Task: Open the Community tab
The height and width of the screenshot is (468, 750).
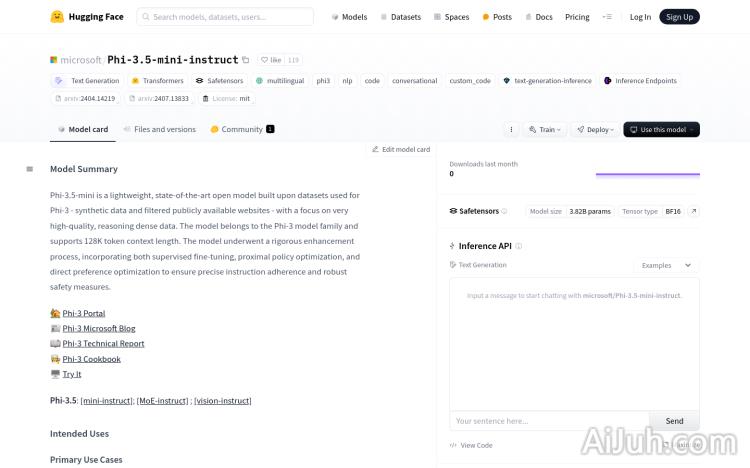Action: pyautogui.click(x=241, y=129)
